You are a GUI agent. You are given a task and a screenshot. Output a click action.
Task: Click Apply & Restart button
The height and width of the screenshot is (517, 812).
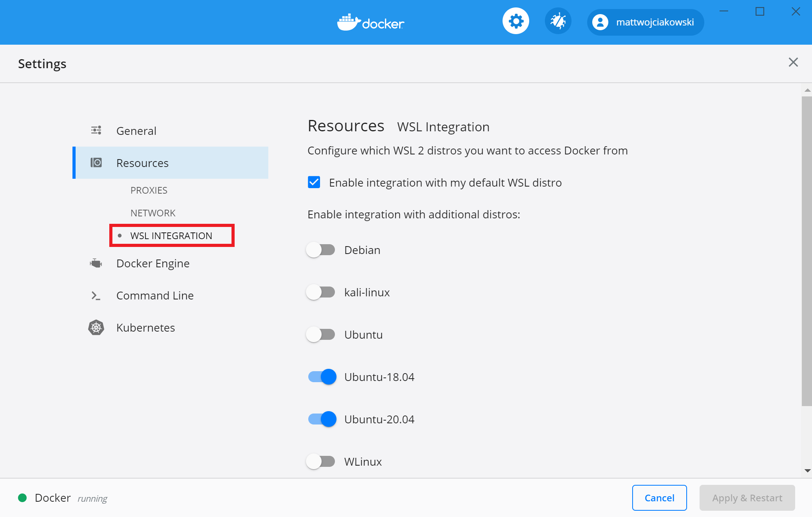click(x=746, y=497)
